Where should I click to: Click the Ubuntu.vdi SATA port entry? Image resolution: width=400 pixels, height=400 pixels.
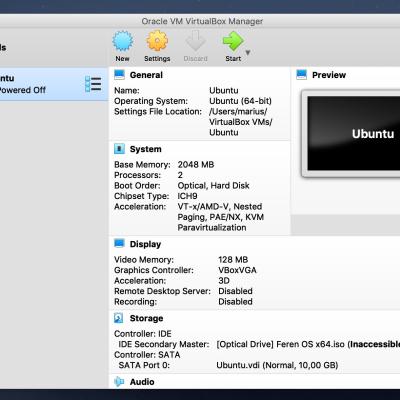click(x=277, y=365)
